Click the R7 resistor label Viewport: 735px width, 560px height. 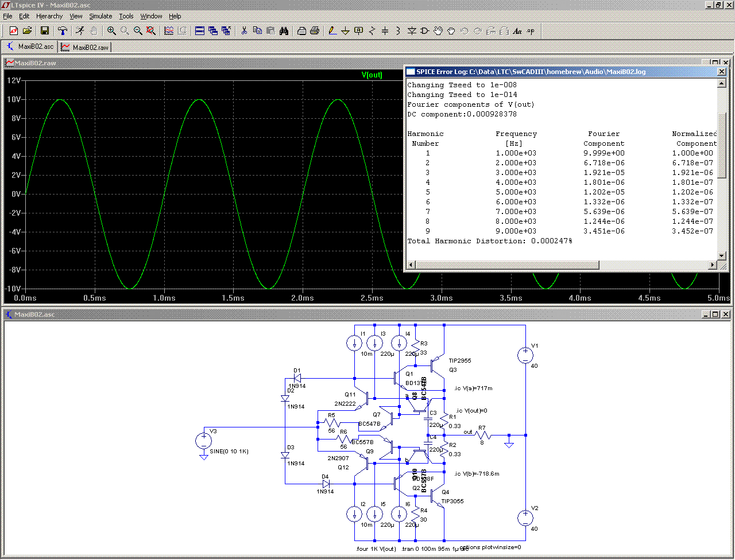pos(482,428)
